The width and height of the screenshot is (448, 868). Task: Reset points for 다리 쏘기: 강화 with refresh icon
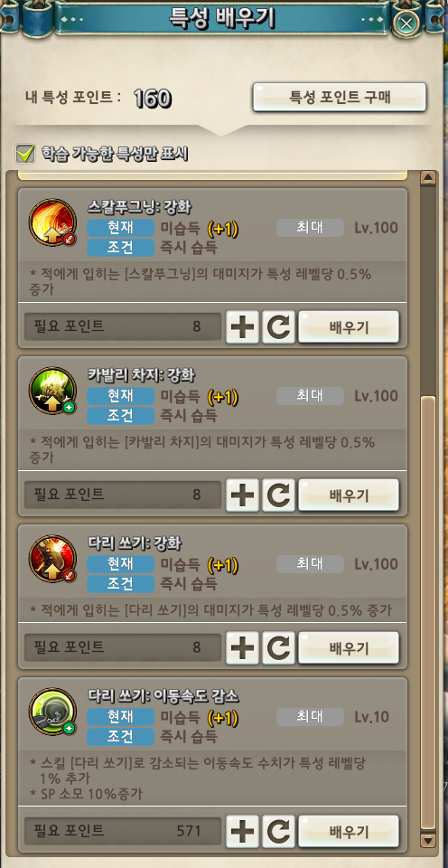[x=278, y=647]
